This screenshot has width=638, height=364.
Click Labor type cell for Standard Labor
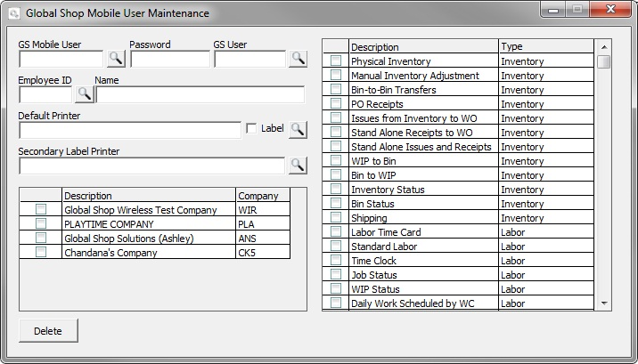(x=546, y=246)
